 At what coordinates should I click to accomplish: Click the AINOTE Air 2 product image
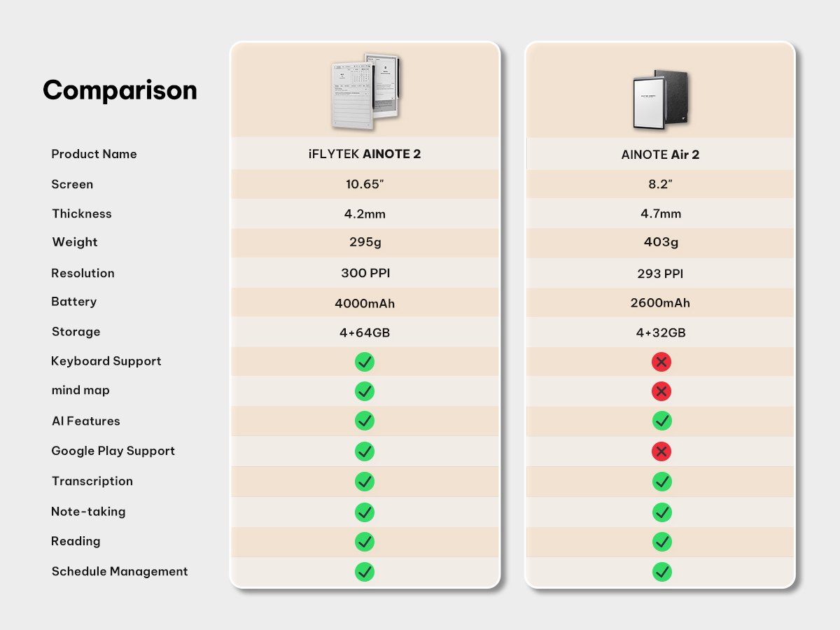[x=660, y=99]
